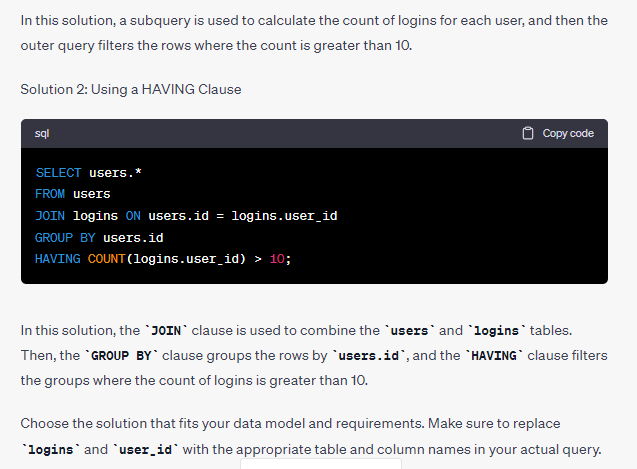
Task: Click the HAVING keyword in code block
Action: pos(58,259)
